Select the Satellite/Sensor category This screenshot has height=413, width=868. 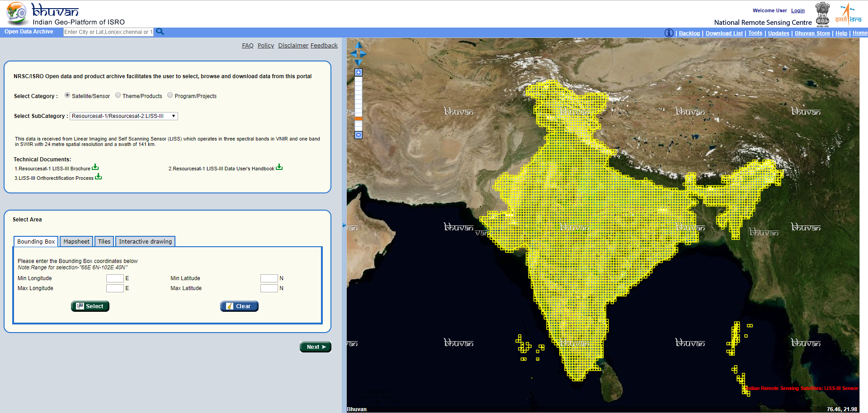(67, 95)
